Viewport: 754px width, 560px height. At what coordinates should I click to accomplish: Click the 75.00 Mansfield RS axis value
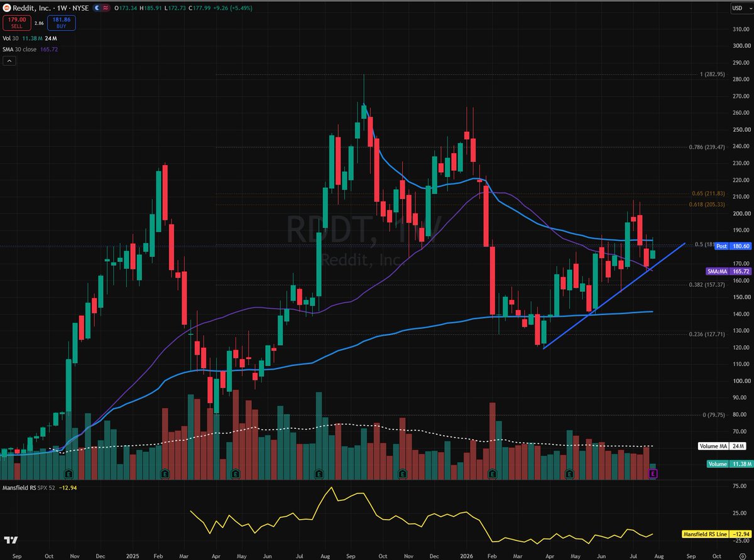point(741,487)
